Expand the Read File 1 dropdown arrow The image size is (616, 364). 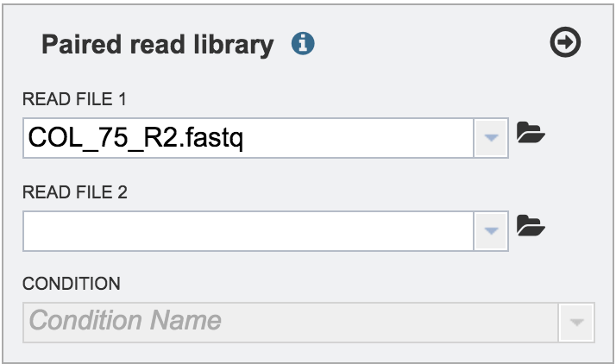tap(491, 138)
